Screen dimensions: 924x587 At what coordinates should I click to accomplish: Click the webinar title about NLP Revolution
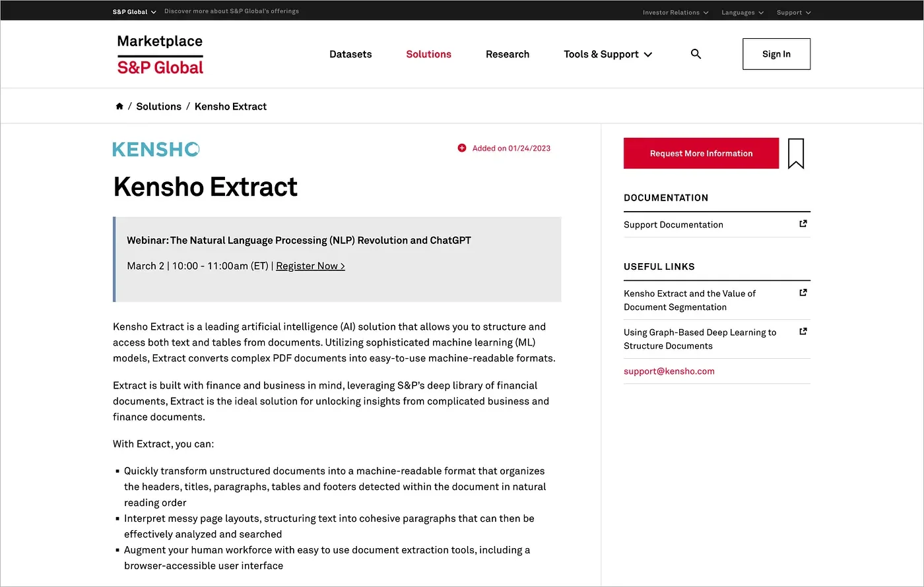coord(299,240)
